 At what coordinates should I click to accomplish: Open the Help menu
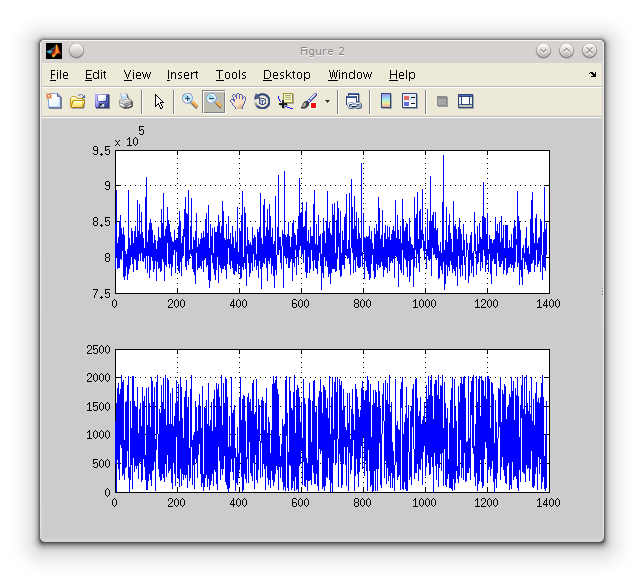[402, 75]
